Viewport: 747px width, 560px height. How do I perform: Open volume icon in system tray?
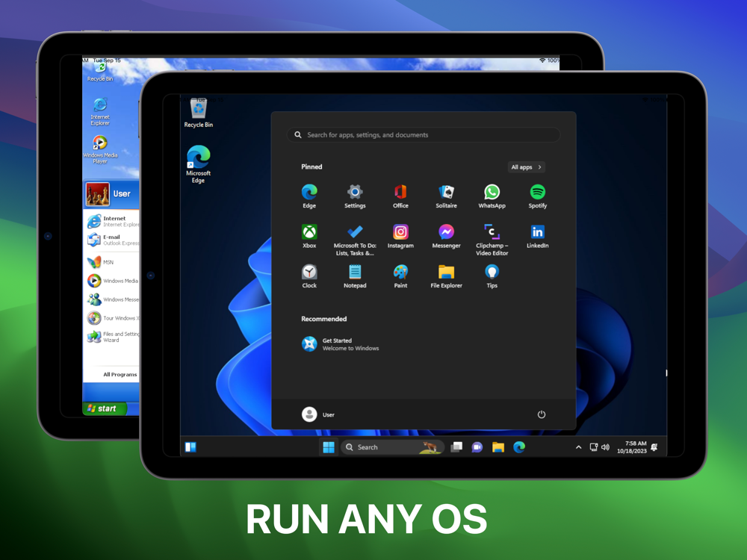[606, 447]
